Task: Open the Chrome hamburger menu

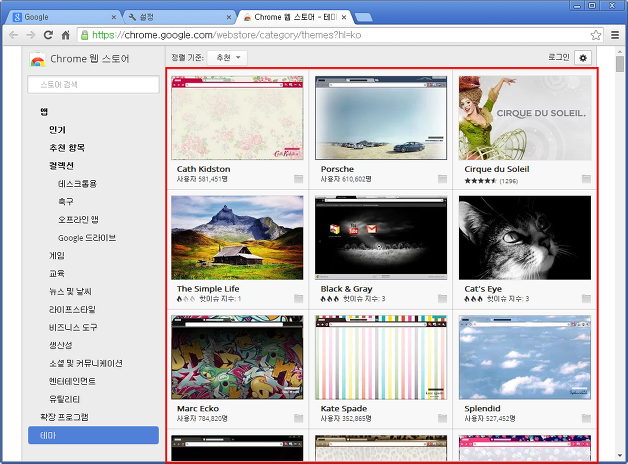Action: coord(615,35)
